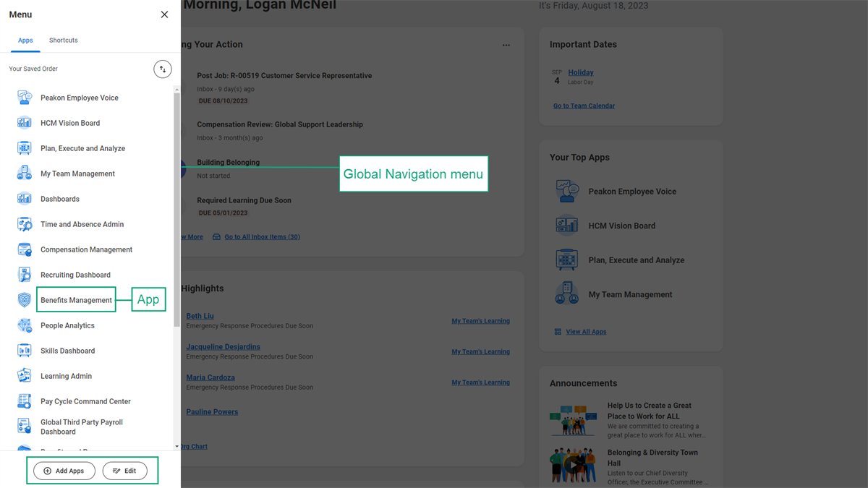Click the HCM Vision Board menu icon
The image size is (868, 488).
click(x=25, y=123)
